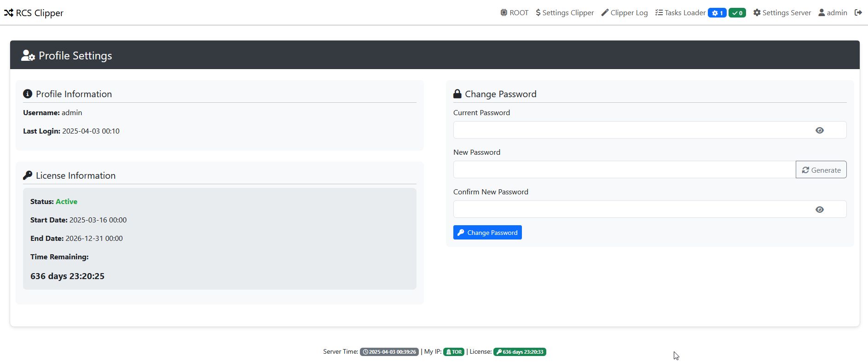Click the server time clock badge
This screenshot has height=362, width=868.
click(389, 352)
